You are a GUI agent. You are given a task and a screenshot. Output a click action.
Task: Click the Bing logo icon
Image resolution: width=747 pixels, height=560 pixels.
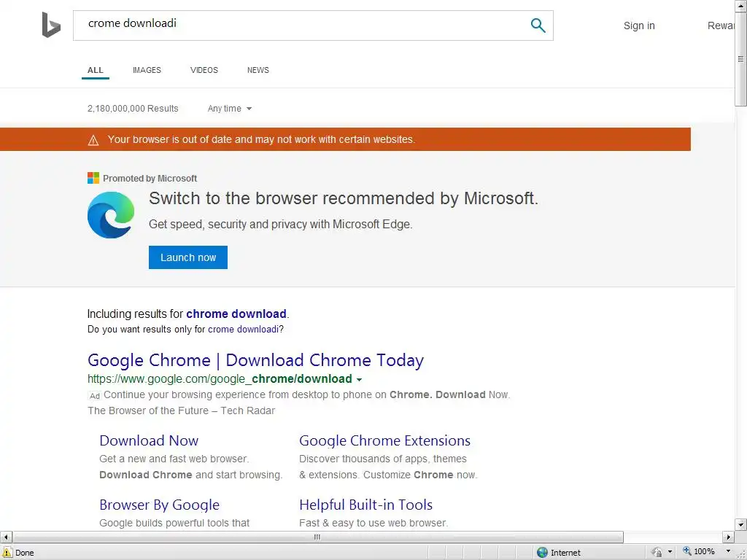coord(51,25)
